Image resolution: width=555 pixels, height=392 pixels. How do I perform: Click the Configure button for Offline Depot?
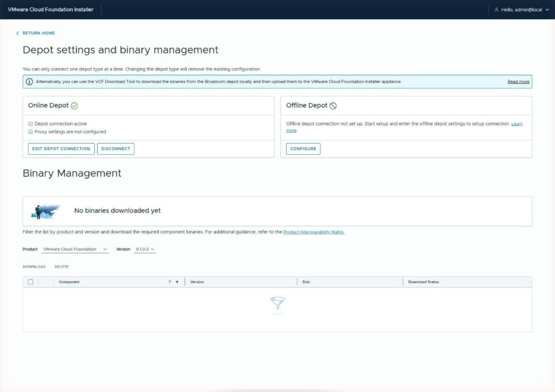304,149
